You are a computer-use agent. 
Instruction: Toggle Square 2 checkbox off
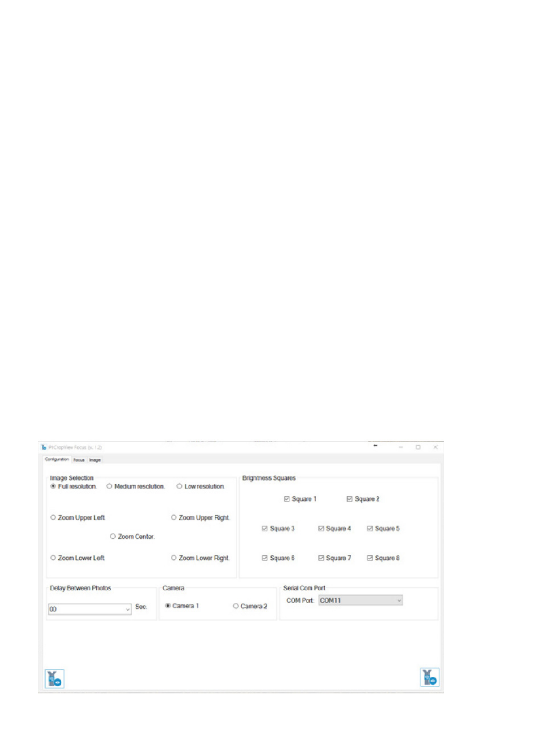tap(350, 499)
